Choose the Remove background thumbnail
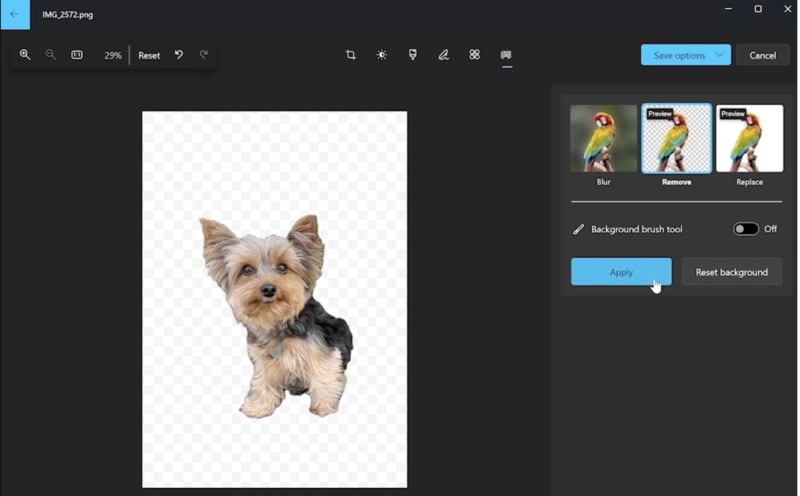Viewport: 800px width, 496px height. [677, 138]
